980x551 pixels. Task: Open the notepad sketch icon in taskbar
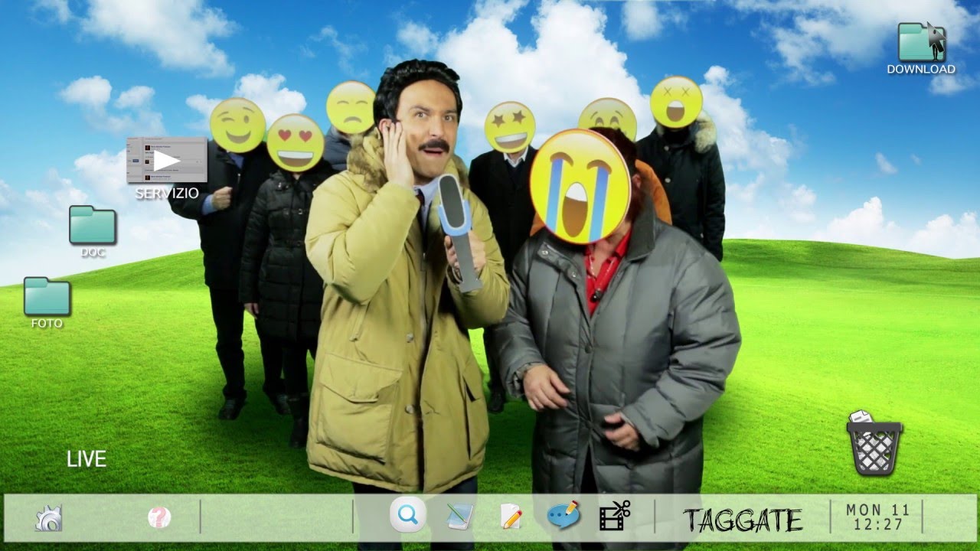[460, 517]
